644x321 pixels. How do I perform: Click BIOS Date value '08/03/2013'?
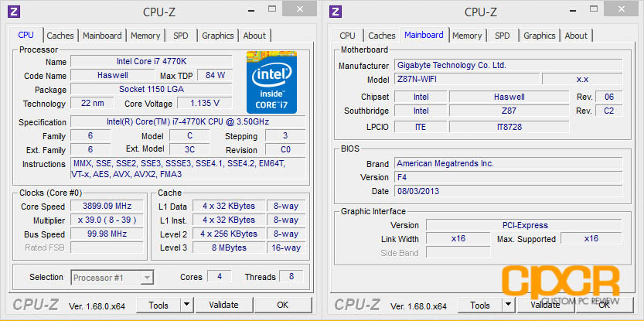pos(508,191)
